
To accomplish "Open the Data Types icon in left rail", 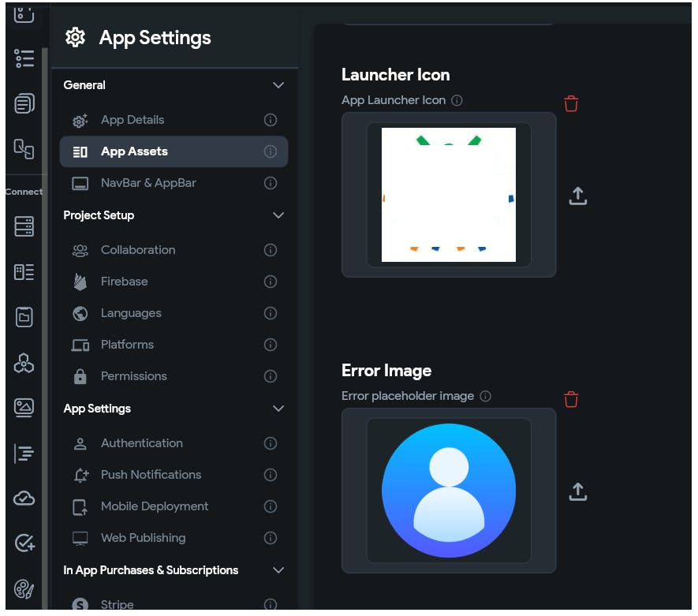I will (x=24, y=272).
